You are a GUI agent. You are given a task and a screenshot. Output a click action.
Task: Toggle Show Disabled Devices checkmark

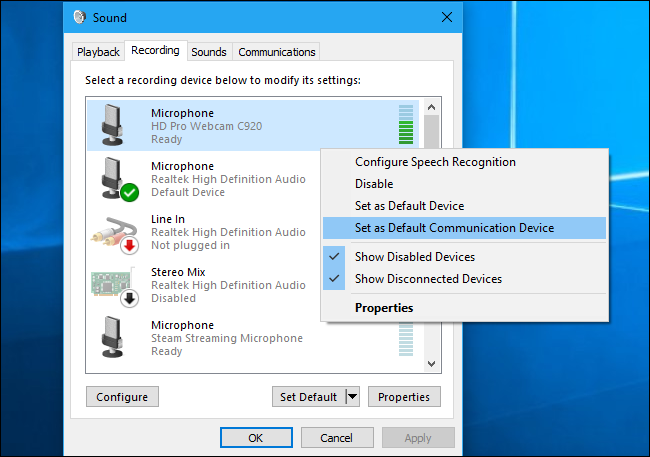point(334,257)
